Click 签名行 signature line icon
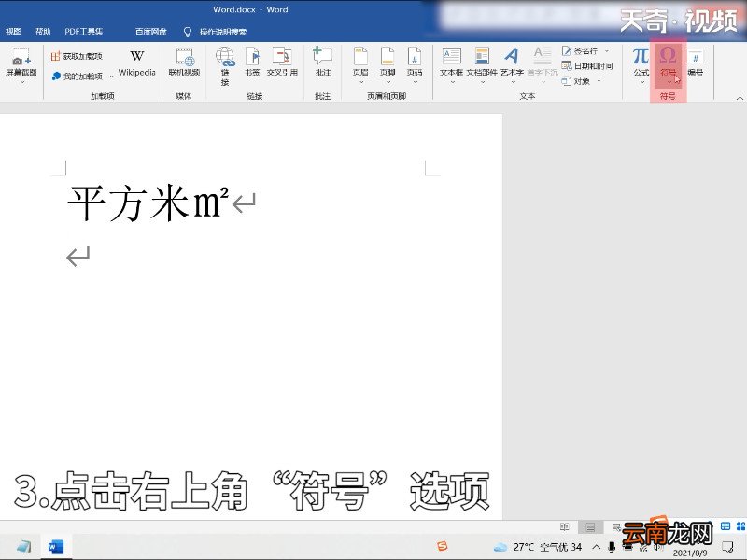Viewport: 747px width, 560px height. pyautogui.click(x=567, y=50)
